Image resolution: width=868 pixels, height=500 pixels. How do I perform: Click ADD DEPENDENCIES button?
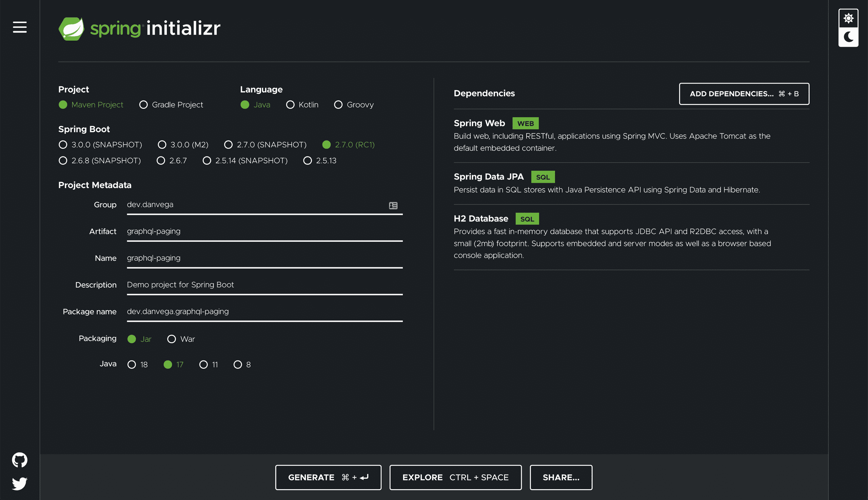tap(744, 94)
